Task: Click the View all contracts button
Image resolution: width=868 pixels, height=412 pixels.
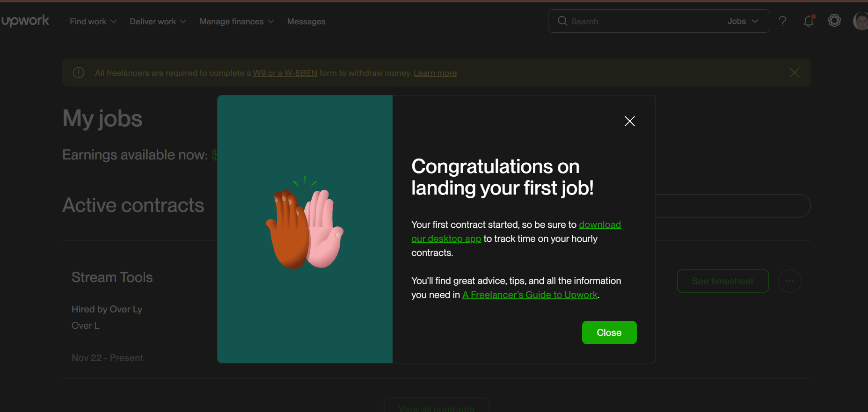Action: coord(436,405)
